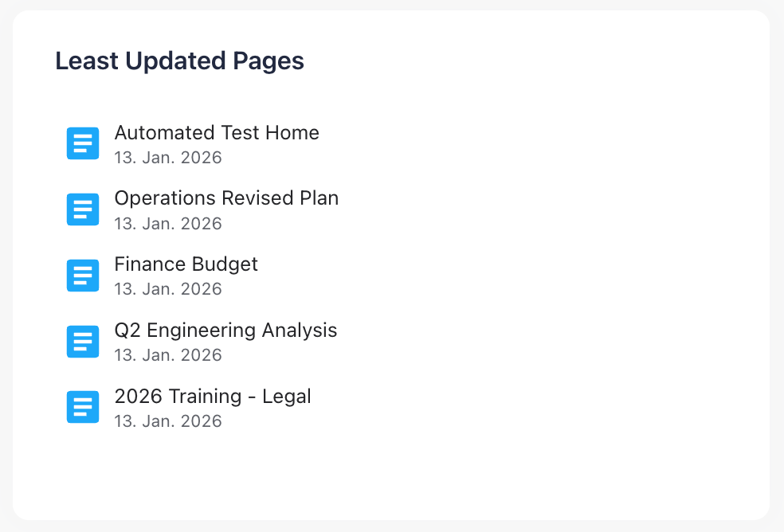Click the Least Updated Pages heading
The height and width of the screenshot is (532, 784).
coord(178,61)
